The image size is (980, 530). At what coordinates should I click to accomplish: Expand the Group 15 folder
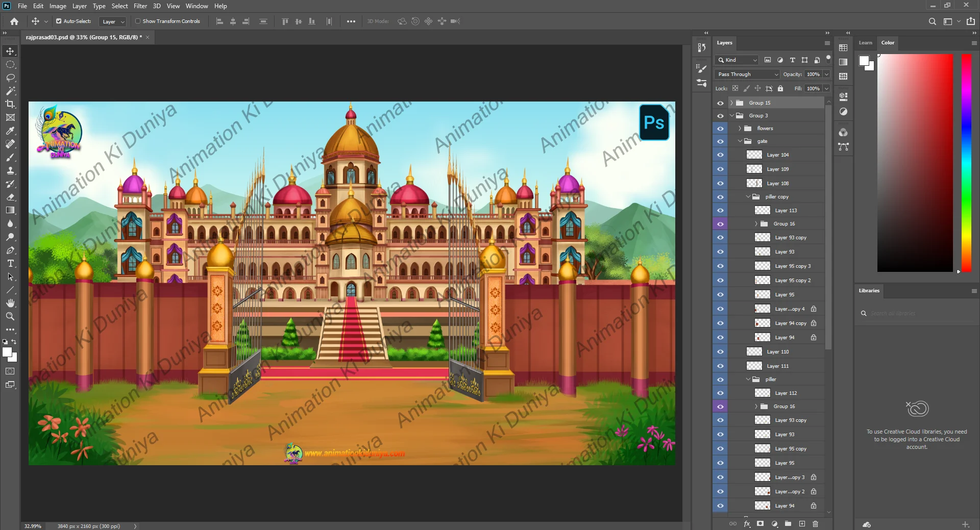[731, 103]
